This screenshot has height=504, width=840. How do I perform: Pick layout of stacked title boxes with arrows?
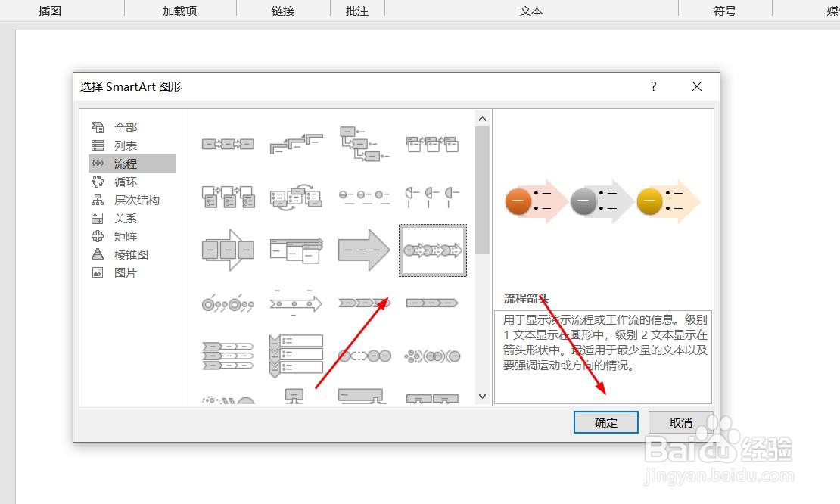tap(432, 144)
